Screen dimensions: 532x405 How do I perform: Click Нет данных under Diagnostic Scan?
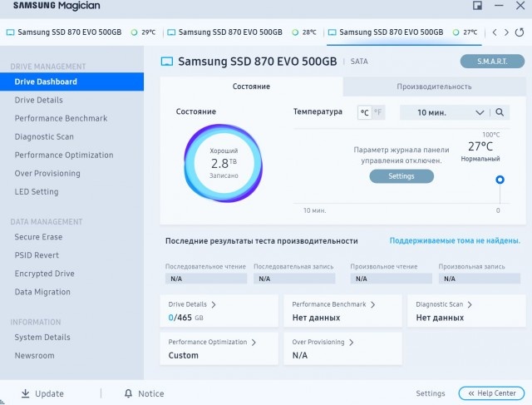(440, 318)
